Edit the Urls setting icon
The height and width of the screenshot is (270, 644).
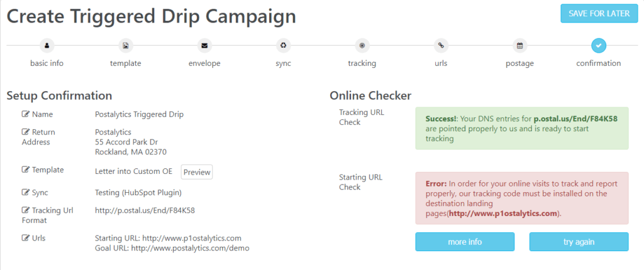tap(25, 238)
